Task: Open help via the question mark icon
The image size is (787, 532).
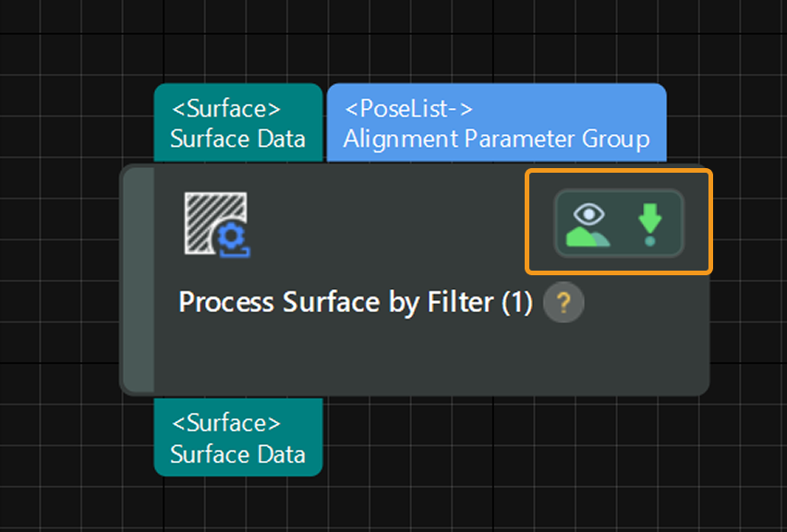Action: tap(563, 303)
